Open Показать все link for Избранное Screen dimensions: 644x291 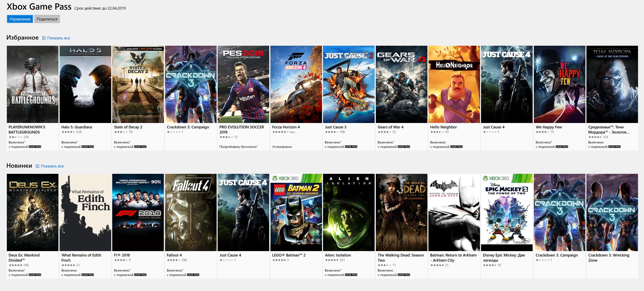pyautogui.click(x=58, y=38)
